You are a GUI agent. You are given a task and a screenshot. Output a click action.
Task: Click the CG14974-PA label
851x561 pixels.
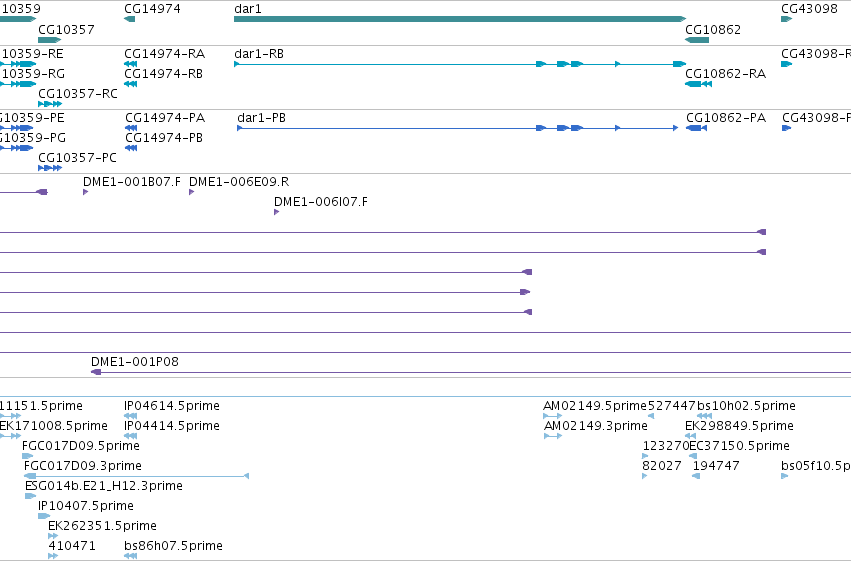pyautogui.click(x=165, y=118)
